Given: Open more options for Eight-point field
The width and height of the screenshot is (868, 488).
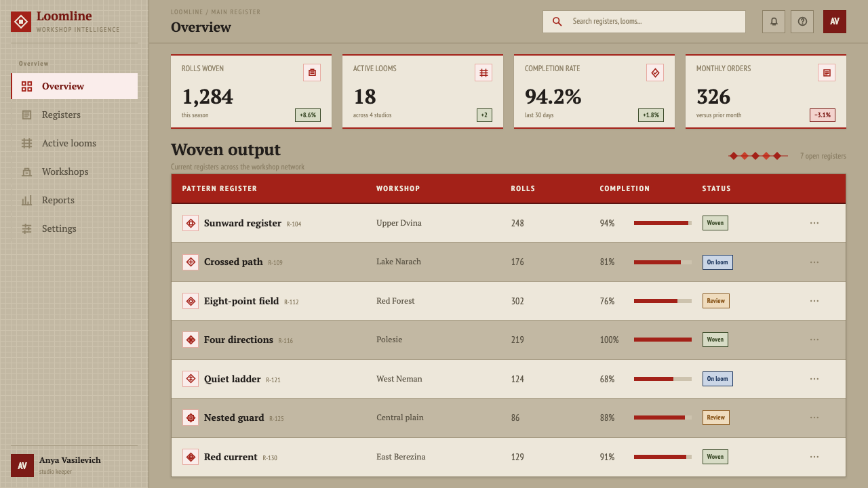Looking at the screenshot, I should [x=814, y=301].
